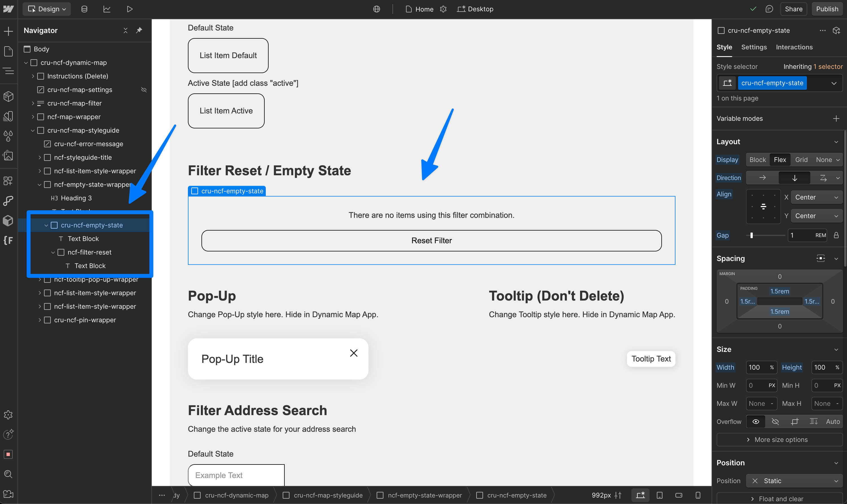Open element more options ellipsis
Image resolution: width=847 pixels, height=504 pixels.
[x=822, y=30]
